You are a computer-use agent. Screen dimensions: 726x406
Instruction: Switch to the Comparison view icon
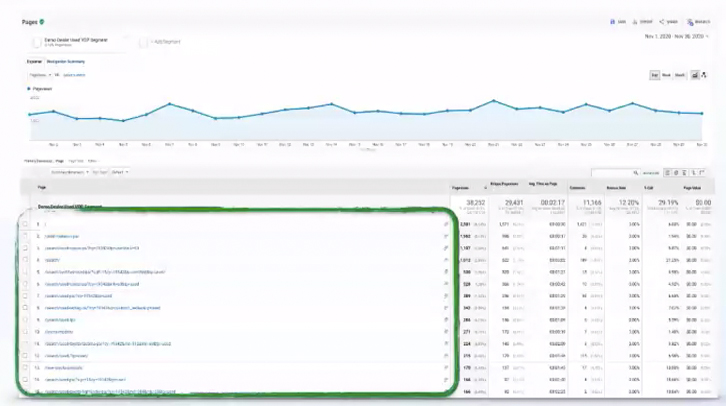693,173
